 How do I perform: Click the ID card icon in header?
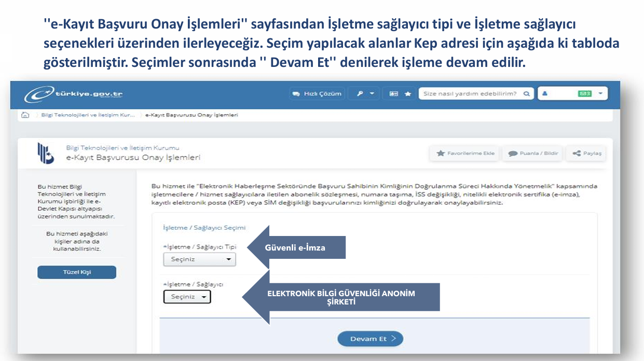pyautogui.click(x=394, y=94)
